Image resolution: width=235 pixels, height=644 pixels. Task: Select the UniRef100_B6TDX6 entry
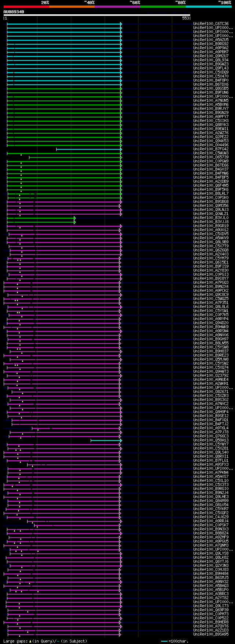coord(211,85)
